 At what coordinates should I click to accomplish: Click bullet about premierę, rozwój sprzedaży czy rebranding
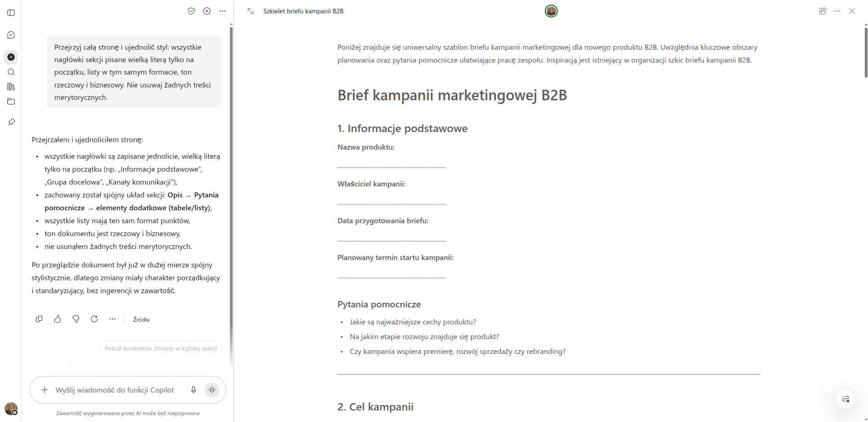457,352
